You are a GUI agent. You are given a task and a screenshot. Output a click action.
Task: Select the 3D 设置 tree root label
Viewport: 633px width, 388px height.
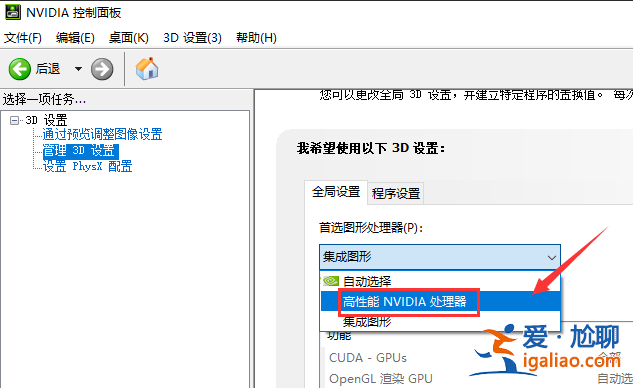click(46, 120)
